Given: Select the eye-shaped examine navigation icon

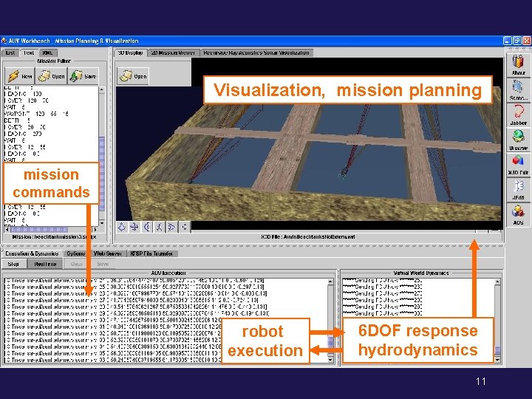Looking at the screenshot, I should [171, 227].
